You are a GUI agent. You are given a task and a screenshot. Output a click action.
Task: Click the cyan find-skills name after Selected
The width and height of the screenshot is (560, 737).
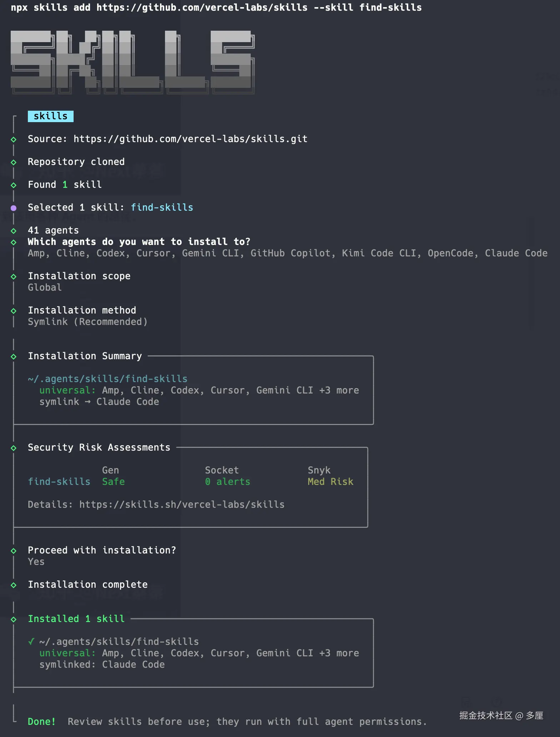tap(162, 207)
